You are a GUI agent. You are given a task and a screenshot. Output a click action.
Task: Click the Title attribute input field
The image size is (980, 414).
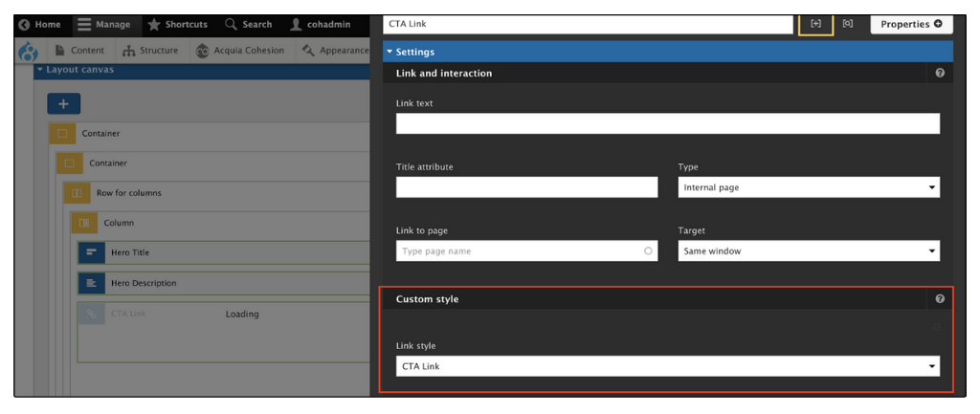click(527, 187)
